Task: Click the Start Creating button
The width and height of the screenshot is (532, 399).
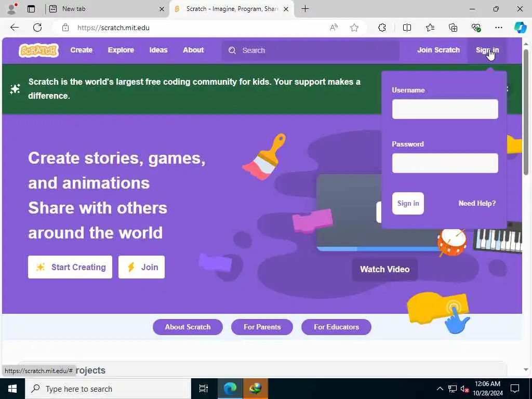Action: tap(70, 267)
